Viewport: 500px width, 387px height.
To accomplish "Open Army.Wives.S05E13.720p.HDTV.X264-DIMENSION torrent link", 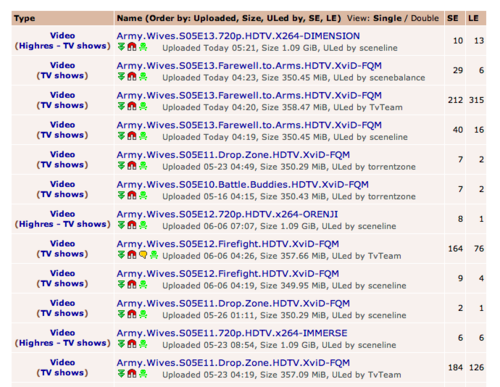I will point(238,36).
